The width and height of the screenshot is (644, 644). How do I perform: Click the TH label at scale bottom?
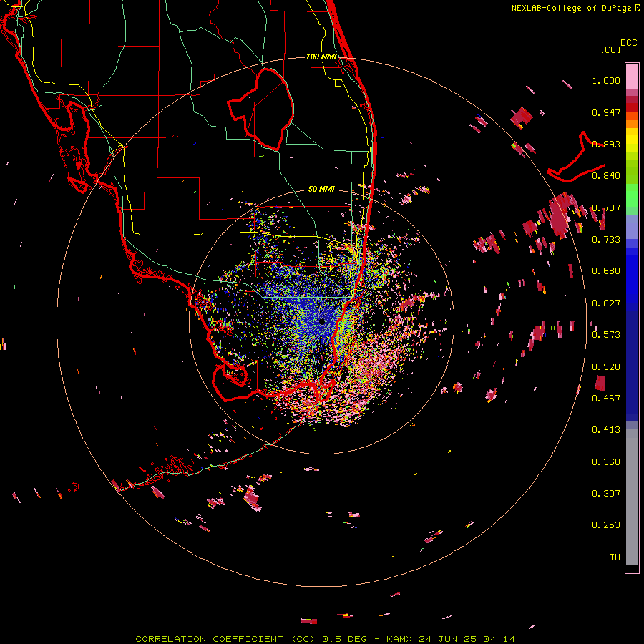(615, 557)
